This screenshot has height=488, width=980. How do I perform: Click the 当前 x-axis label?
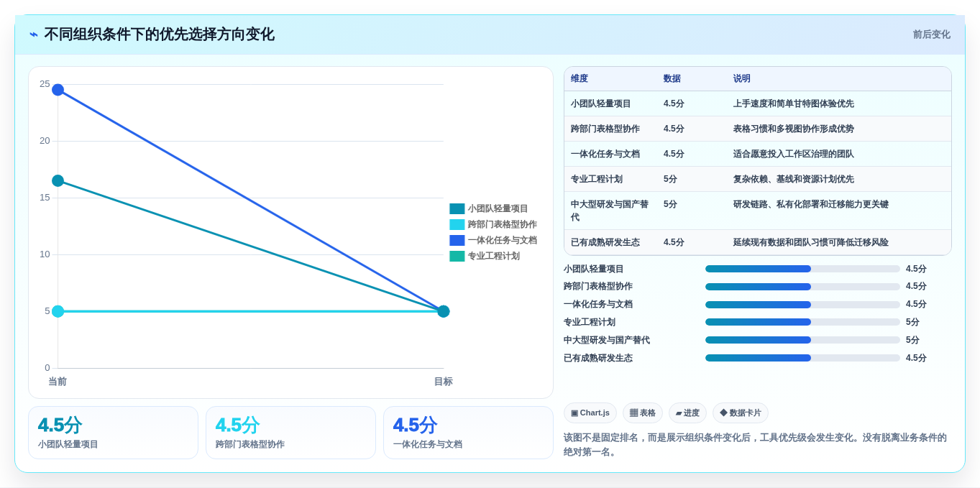click(58, 382)
